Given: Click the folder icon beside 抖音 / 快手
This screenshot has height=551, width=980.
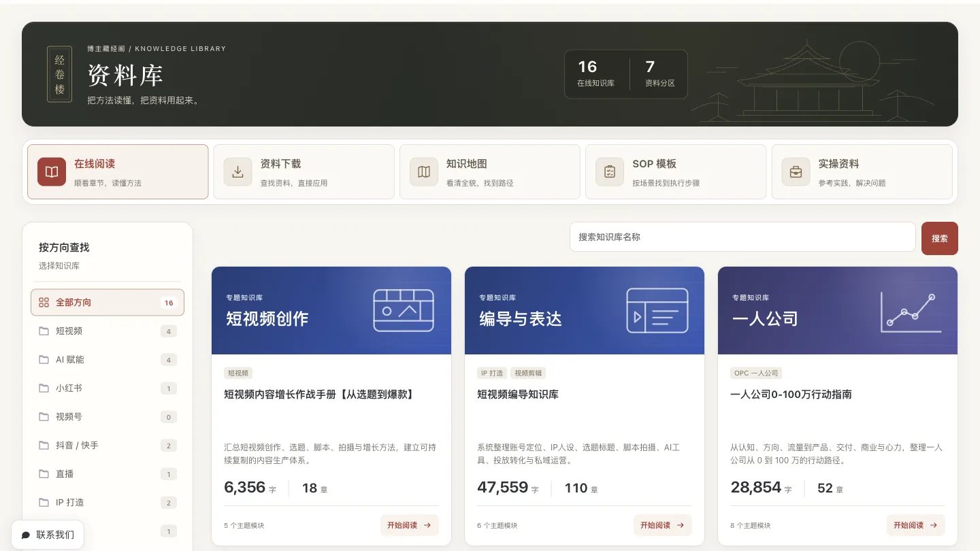Looking at the screenshot, I should coord(44,446).
